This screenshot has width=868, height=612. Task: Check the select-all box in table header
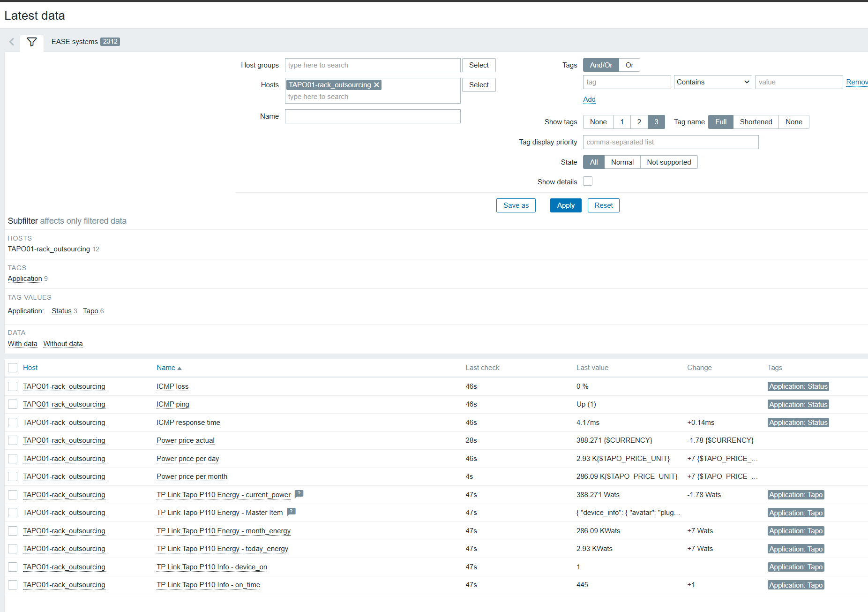(x=13, y=368)
